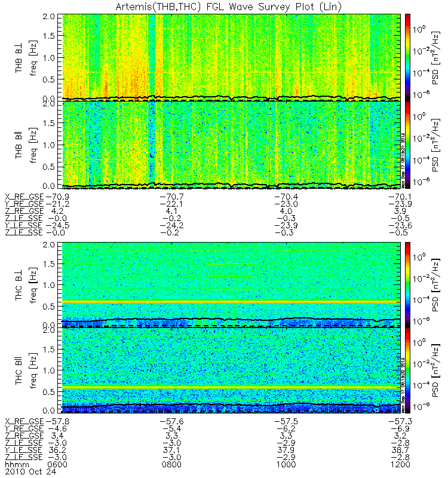Click the THC Y_RE_GSE value '-5.4'
448x478 pixels.
[x=171, y=428]
